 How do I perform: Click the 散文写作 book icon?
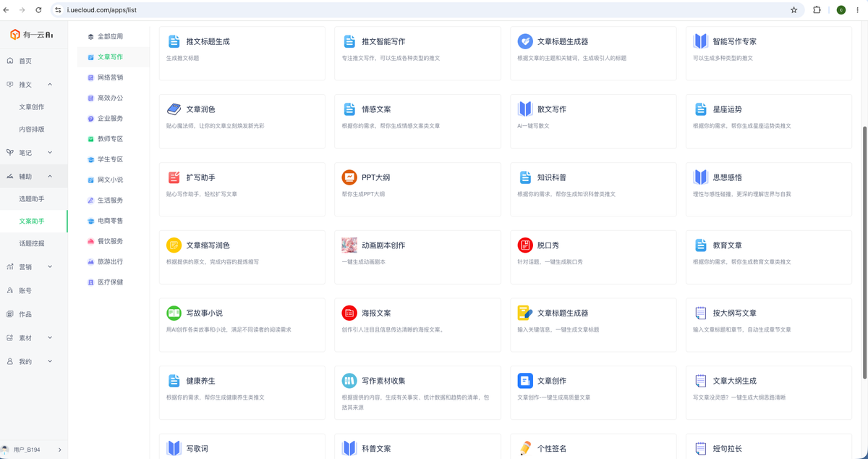525,109
